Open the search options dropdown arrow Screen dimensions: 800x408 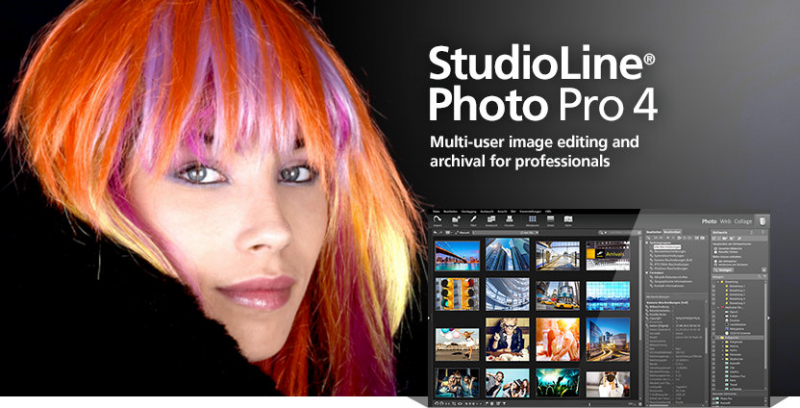point(606,233)
